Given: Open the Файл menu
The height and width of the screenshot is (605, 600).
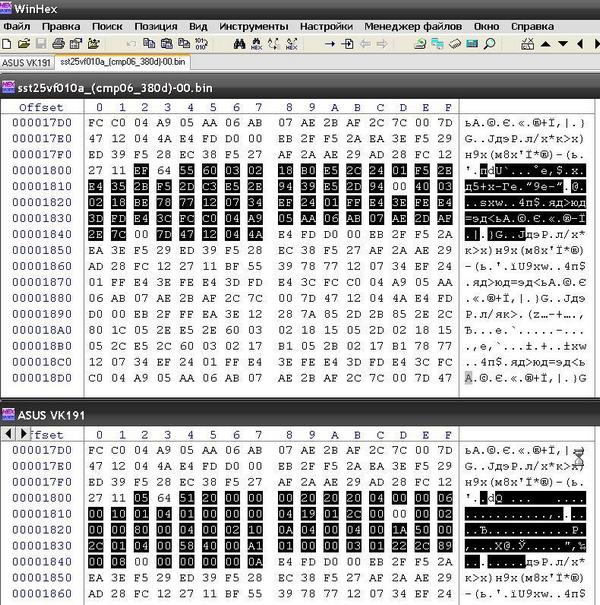Looking at the screenshot, I should (17, 26).
